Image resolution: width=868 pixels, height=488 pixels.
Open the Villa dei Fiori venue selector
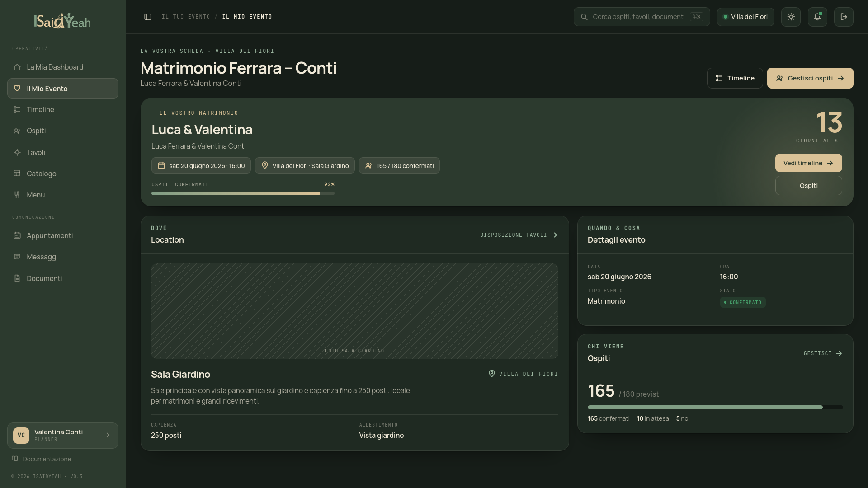(x=745, y=17)
